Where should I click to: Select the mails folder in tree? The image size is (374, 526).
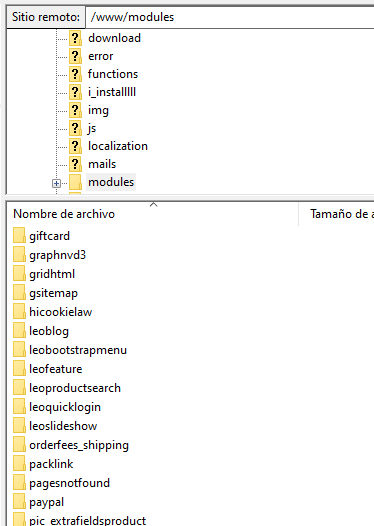pyautogui.click(x=102, y=164)
